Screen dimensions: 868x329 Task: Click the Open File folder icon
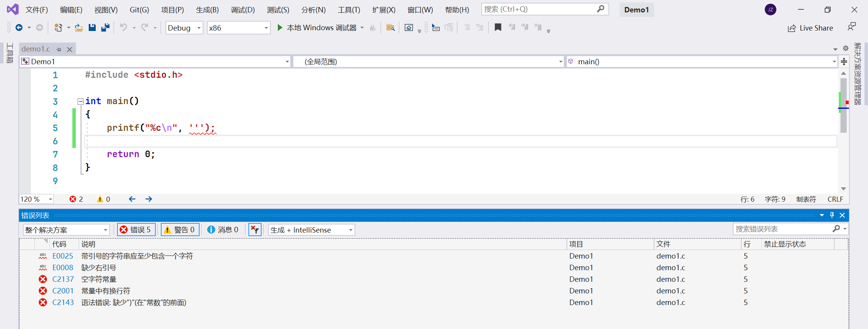pos(79,27)
